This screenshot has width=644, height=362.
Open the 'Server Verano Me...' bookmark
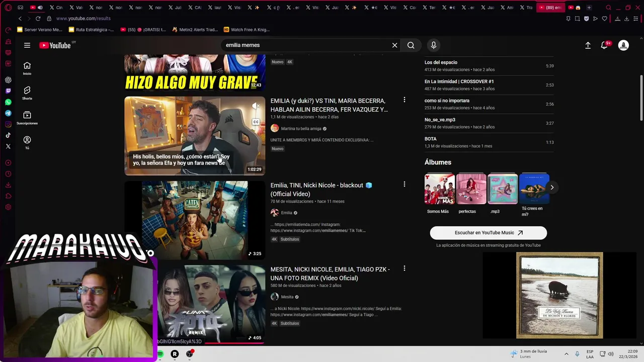click(x=40, y=30)
